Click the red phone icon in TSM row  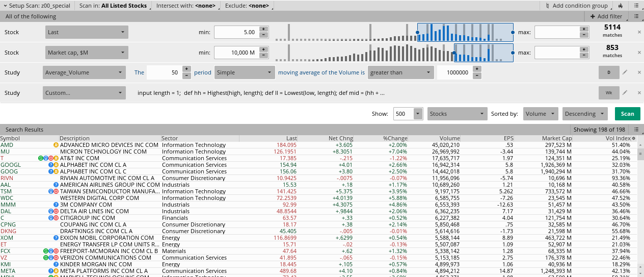pyautogui.click(x=56, y=191)
